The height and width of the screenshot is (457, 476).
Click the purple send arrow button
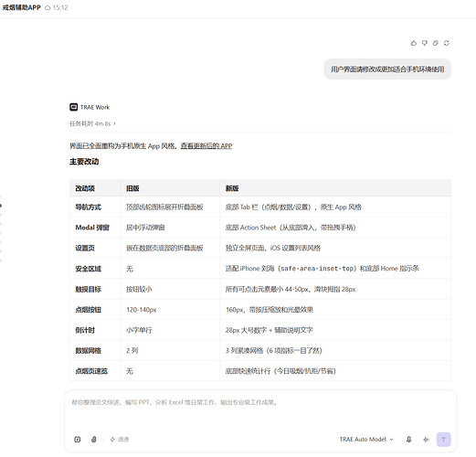(x=443, y=440)
